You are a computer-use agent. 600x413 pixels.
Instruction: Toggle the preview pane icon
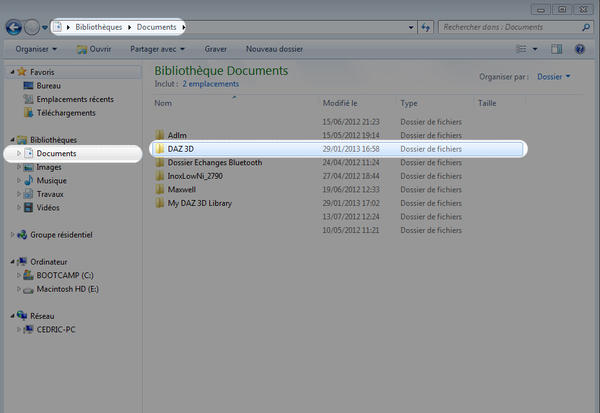coord(557,49)
